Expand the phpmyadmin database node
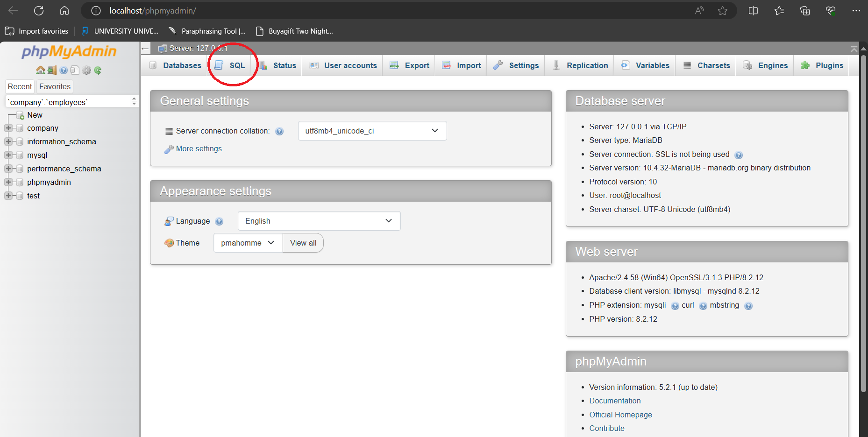Screen dimensions: 868x437 (8, 182)
